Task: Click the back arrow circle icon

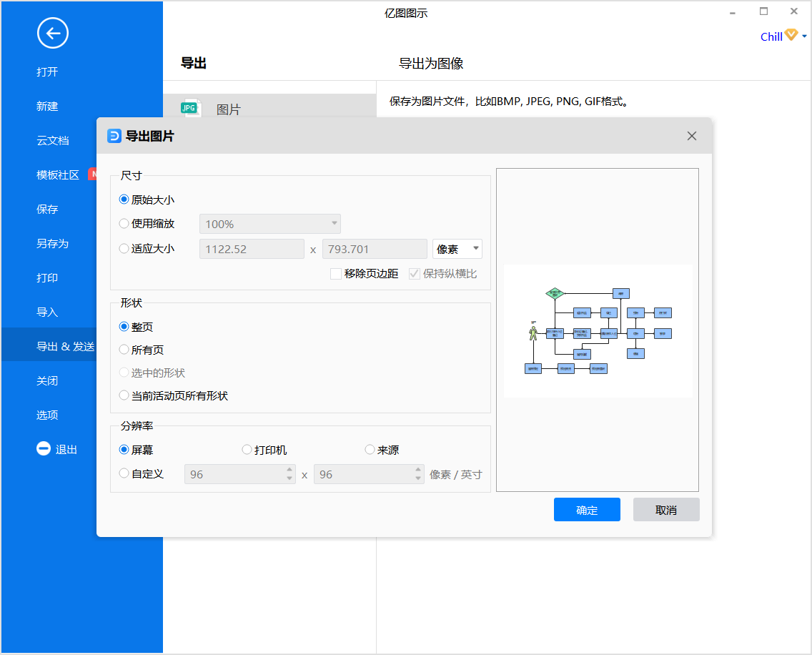Action: tap(53, 33)
